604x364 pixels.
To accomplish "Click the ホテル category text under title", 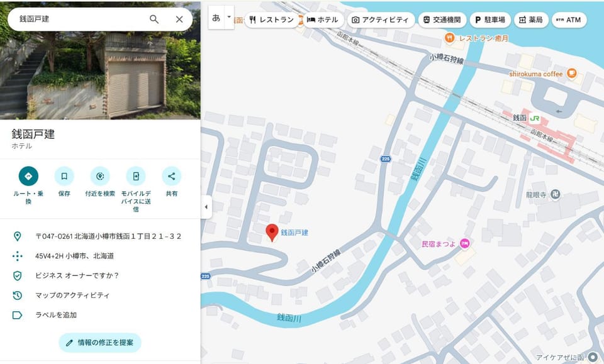I will [21, 146].
